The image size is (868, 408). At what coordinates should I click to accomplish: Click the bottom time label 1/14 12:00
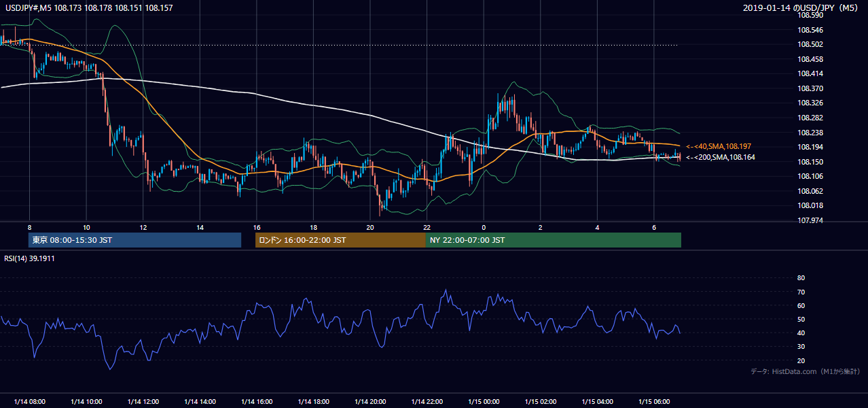[x=143, y=401]
